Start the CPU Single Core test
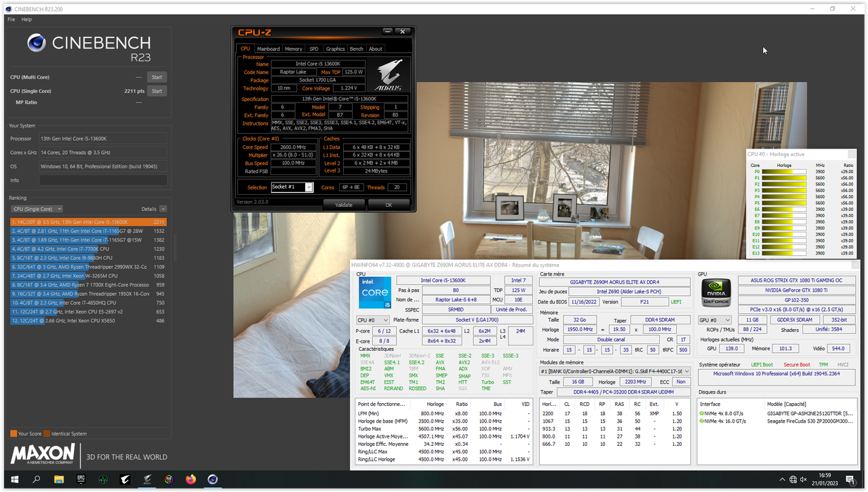The width and height of the screenshot is (868, 492). coord(157,91)
